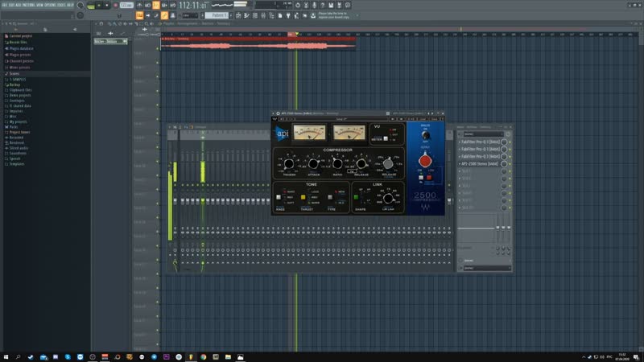Toggle pattern/song mode switch
Screen dimensions: 644x362
tap(91, 6)
